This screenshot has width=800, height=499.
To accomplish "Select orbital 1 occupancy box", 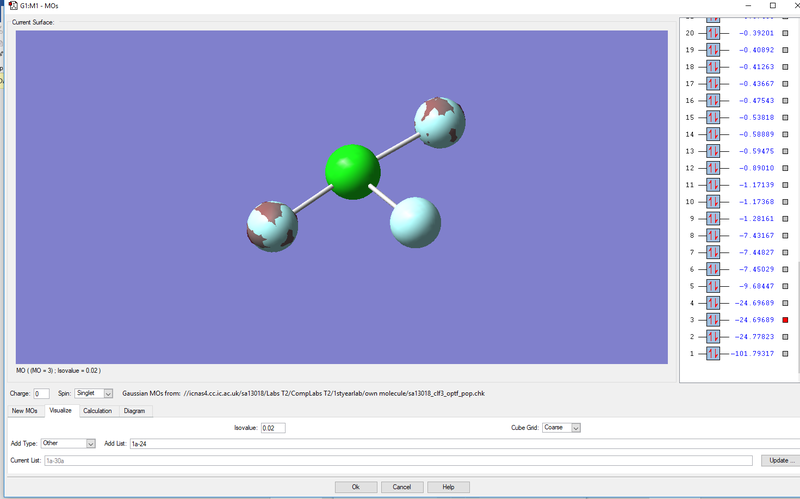I will 713,354.
